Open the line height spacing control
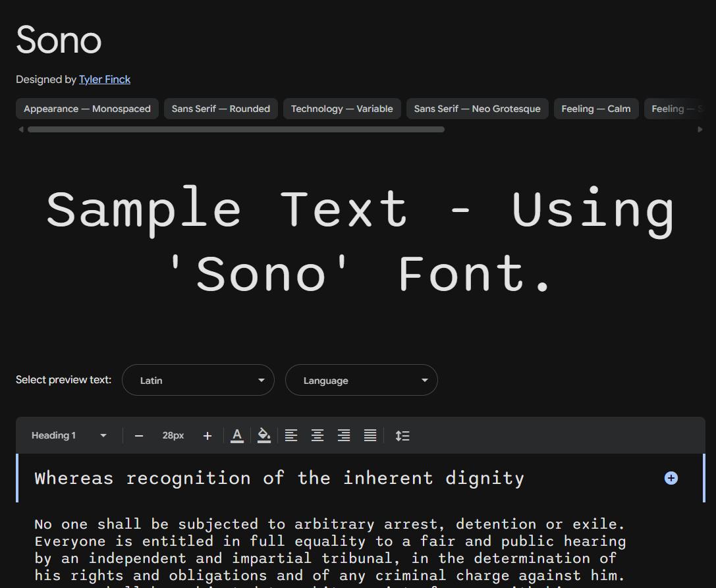Image resolution: width=716 pixels, height=588 pixels. click(402, 435)
